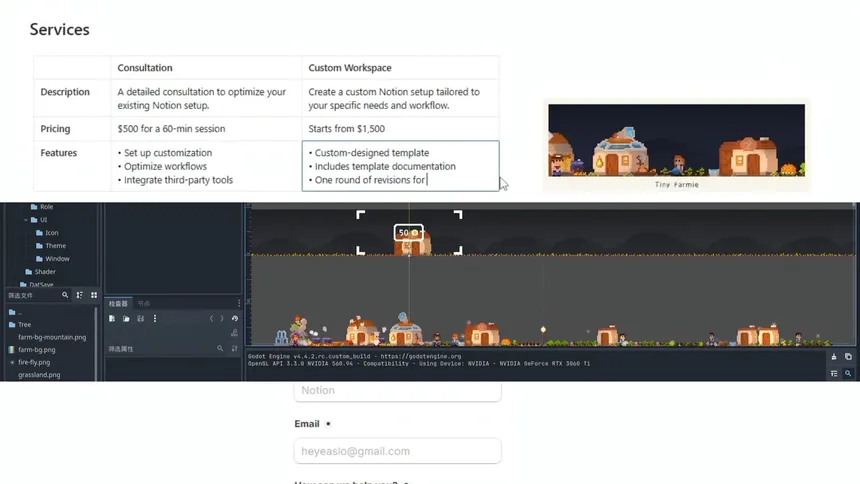The height and width of the screenshot is (484, 860).
Task: Create a new resource in the Inspector
Action: click(x=112, y=318)
